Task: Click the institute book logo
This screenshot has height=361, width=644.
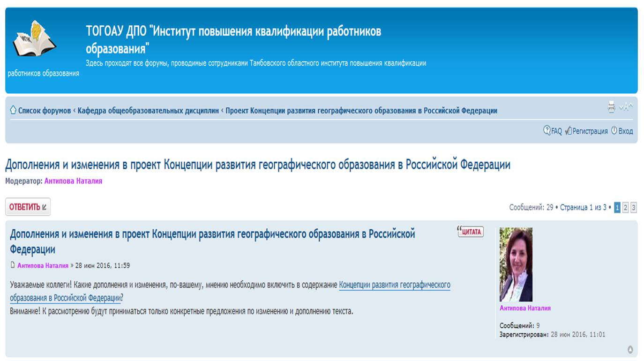Action: (34, 39)
